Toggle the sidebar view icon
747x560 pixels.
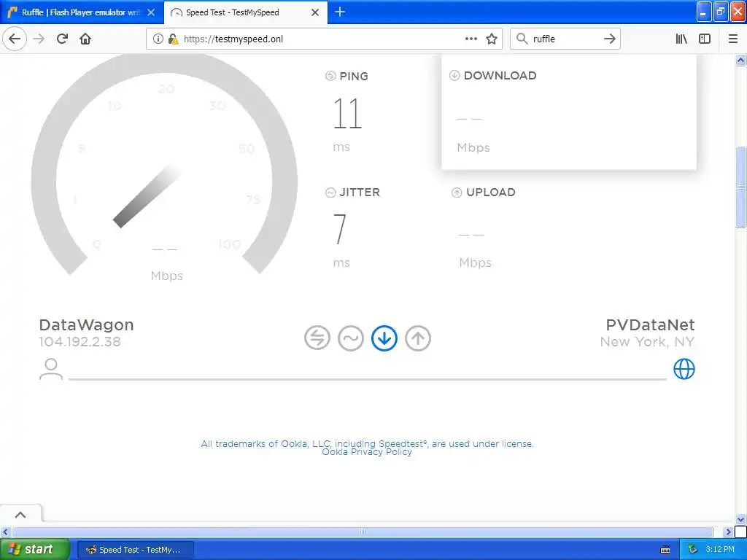(x=705, y=39)
